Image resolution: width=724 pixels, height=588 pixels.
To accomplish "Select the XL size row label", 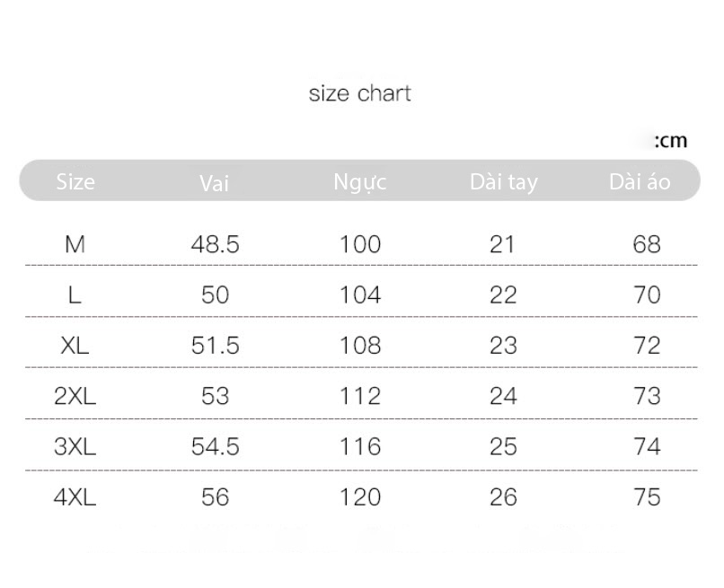I will coord(75,346).
